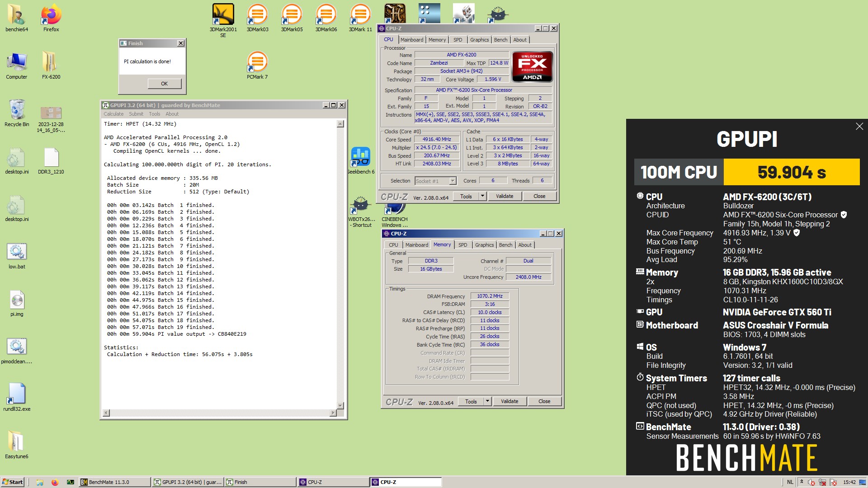The image size is (868, 488).
Task: Click Validate in lower CPU-Z window
Action: 509,401
